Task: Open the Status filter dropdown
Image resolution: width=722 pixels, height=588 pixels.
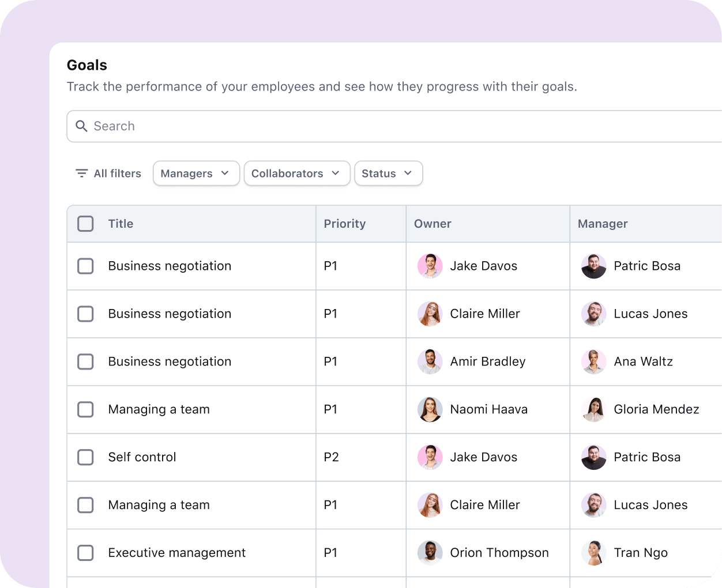Action: click(389, 174)
